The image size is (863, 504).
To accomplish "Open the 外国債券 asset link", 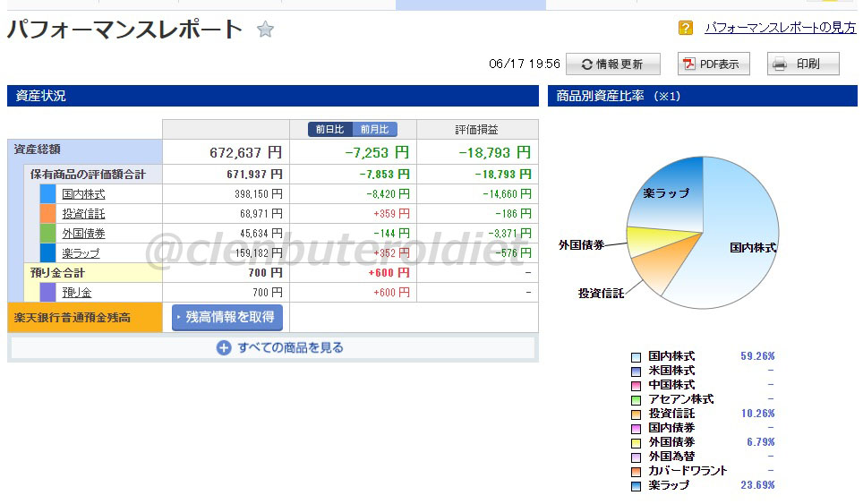I will (83, 234).
